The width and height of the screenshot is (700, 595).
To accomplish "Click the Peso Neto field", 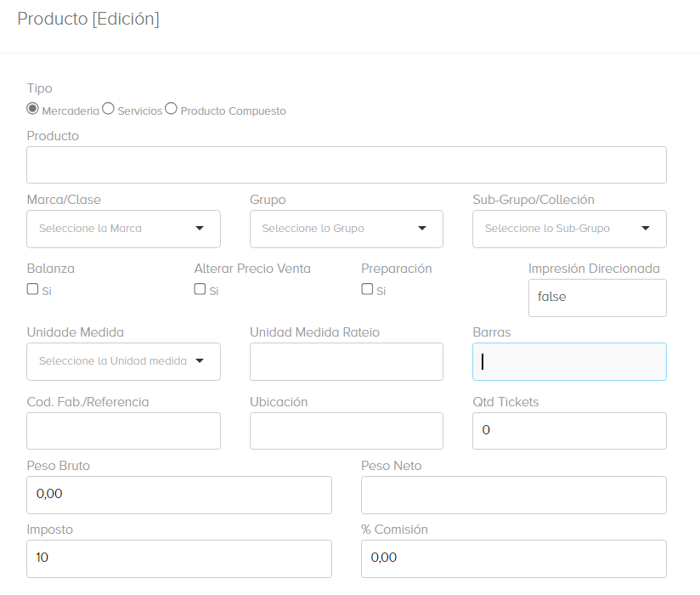I will (x=513, y=495).
